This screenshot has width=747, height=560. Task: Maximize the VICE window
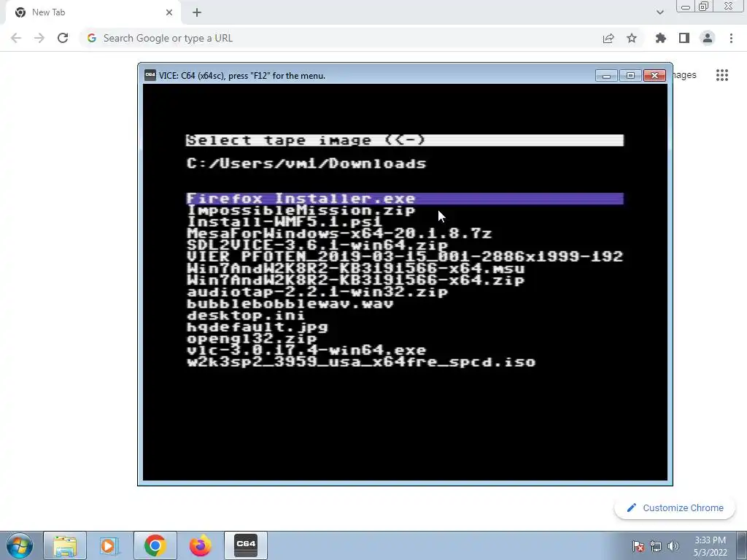coord(630,75)
